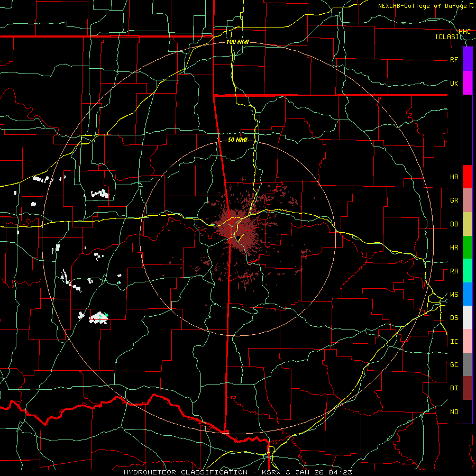Click the RF legend label
This screenshot has height=476, width=476.
pyautogui.click(x=454, y=59)
